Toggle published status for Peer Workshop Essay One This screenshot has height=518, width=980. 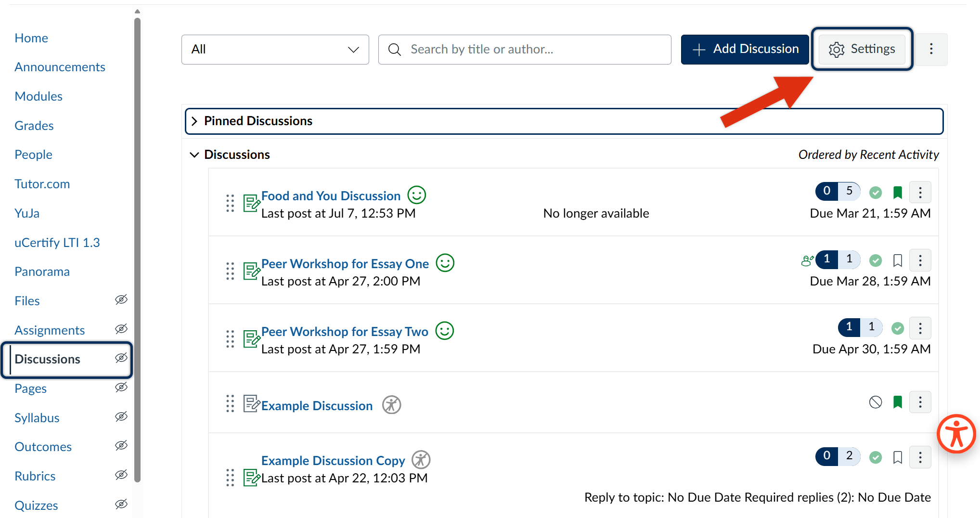pos(876,260)
